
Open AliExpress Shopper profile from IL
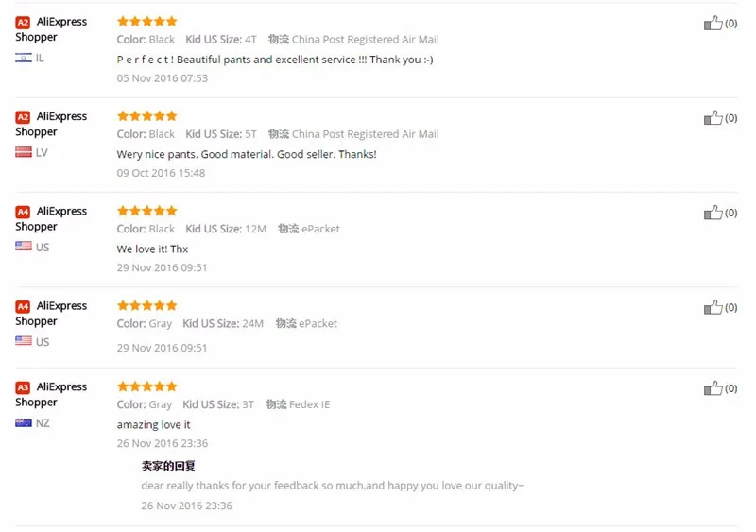pyautogui.click(x=51, y=29)
